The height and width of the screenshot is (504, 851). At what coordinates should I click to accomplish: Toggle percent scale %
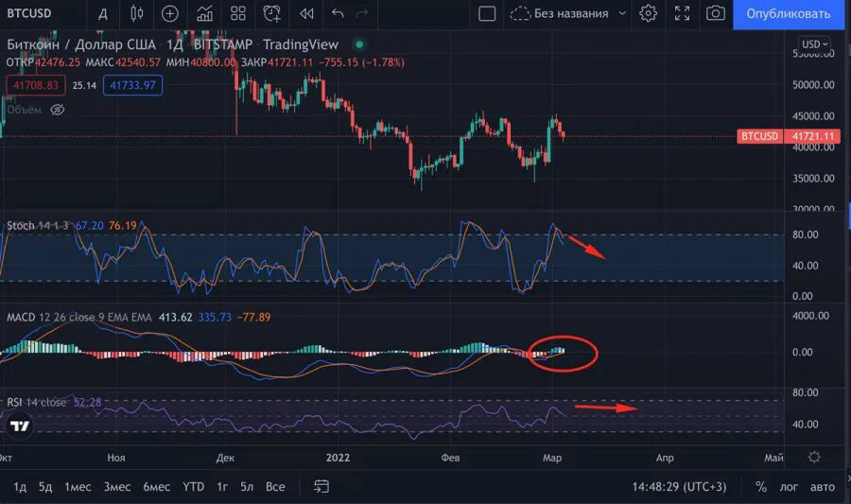(761, 487)
